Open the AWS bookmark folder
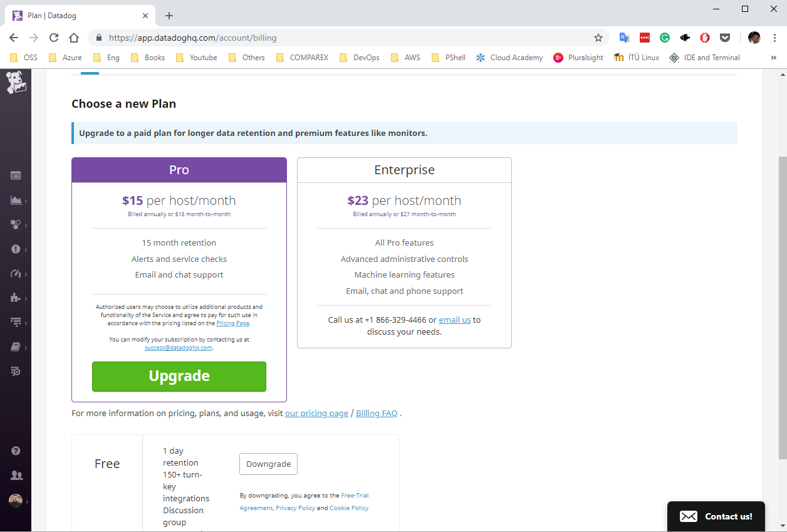This screenshot has width=787, height=532. pyautogui.click(x=405, y=58)
